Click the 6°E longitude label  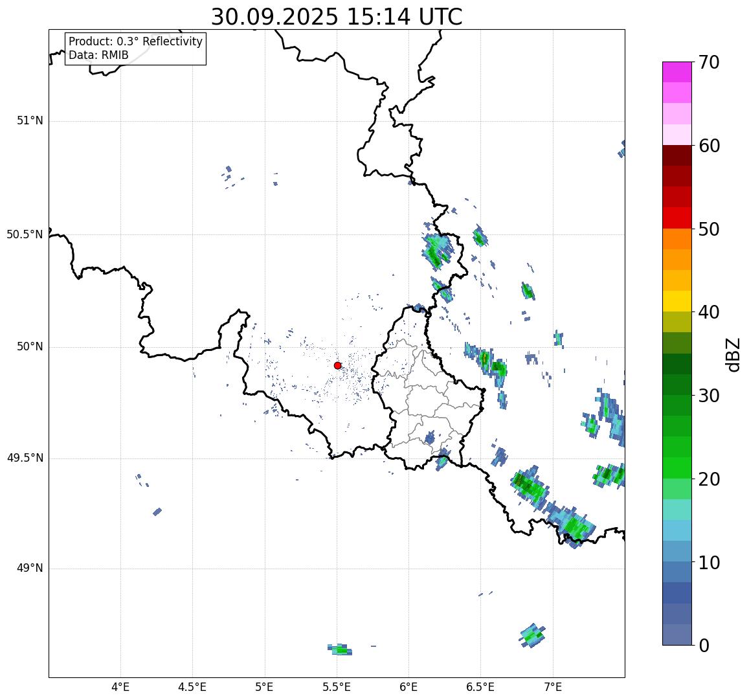click(x=409, y=687)
